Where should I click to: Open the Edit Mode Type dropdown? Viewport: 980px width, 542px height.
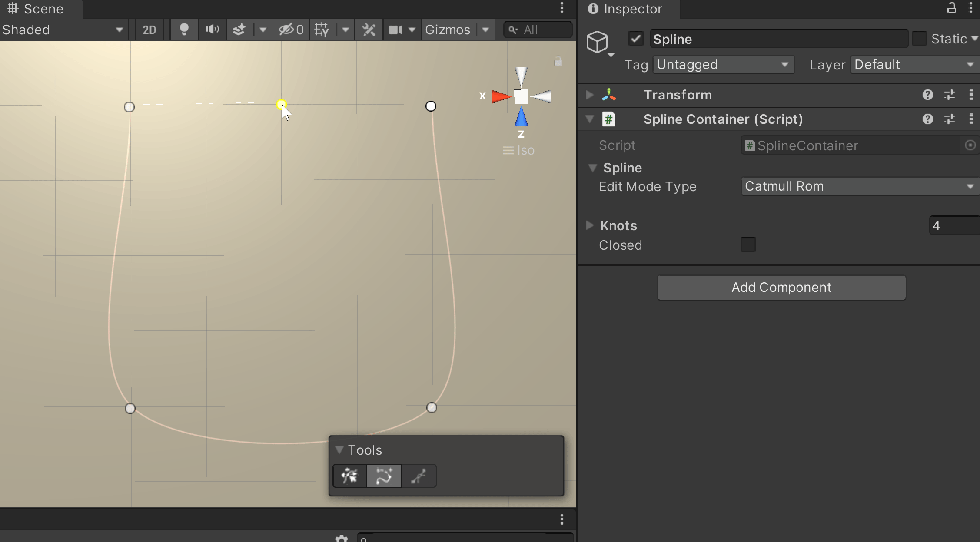(x=859, y=186)
